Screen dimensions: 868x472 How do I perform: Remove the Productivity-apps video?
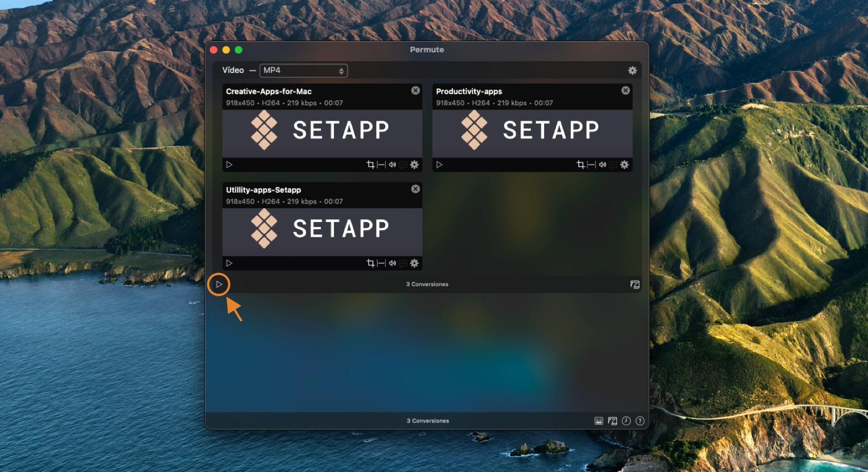pos(626,91)
